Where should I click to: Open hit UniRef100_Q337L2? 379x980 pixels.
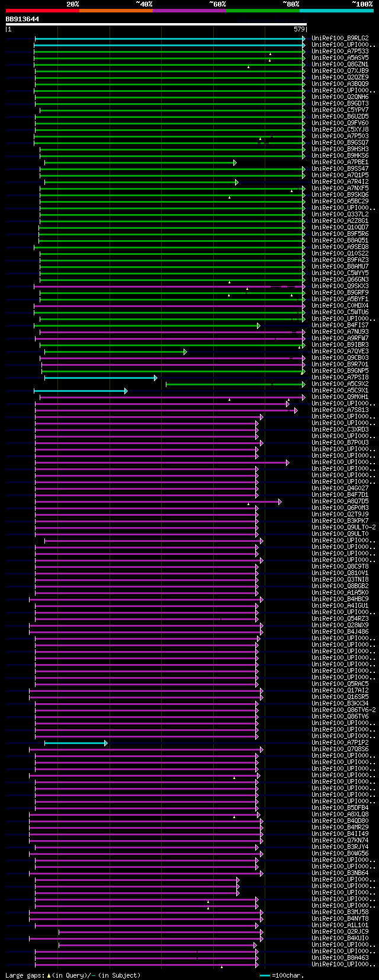pyautogui.click(x=340, y=215)
